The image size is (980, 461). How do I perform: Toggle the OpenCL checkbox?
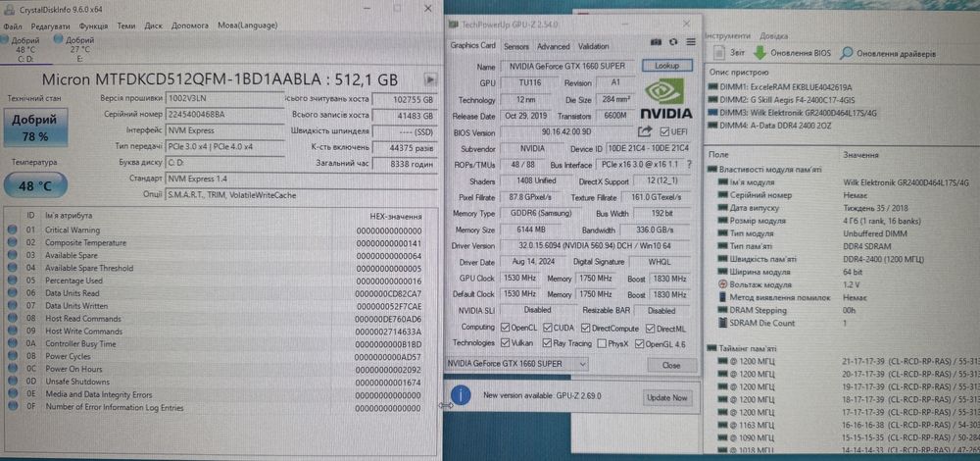tap(506, 328)
